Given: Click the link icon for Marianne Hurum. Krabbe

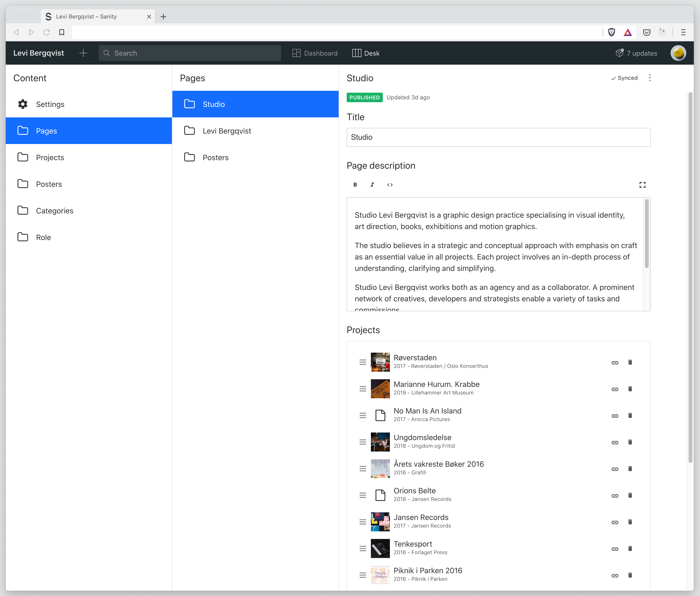Looking at the screenshot, I should coord(615,389).
